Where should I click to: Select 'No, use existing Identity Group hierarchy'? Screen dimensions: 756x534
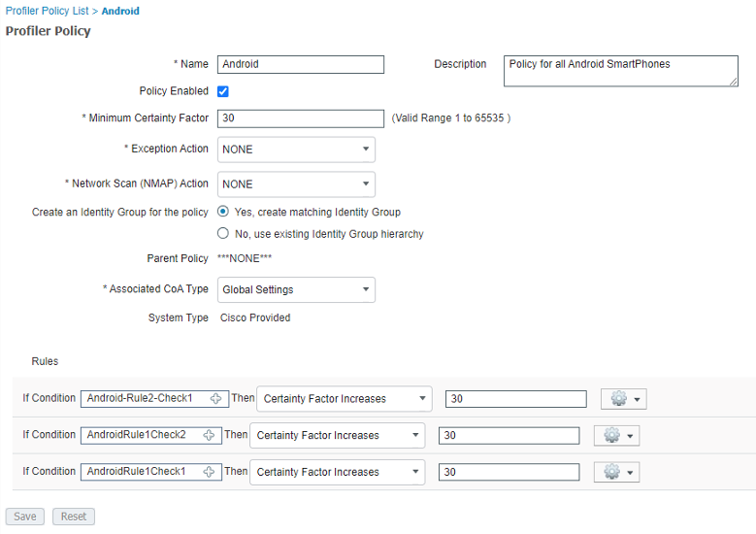coord(224,234)
